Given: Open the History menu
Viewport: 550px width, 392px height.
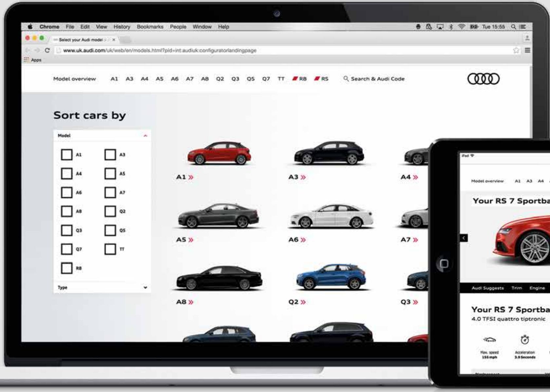Looking at the screenshot, I should 122,27.
